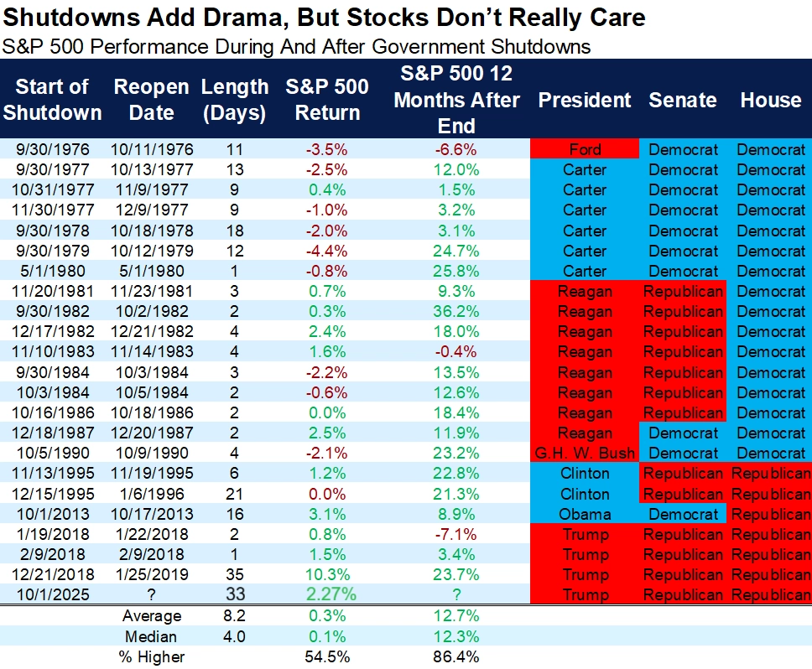The height and width of the screenshot is (669, 812).
Task: Click the 86.4% percent higher value
Action: point(458,656)
